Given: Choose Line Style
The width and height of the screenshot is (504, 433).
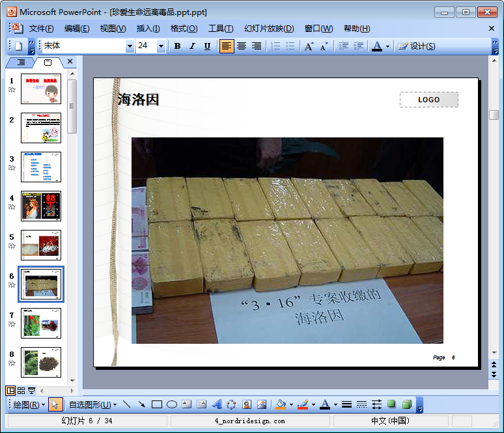Looking at the screenshot, I should pyautogui.click(x=346, y=404).
